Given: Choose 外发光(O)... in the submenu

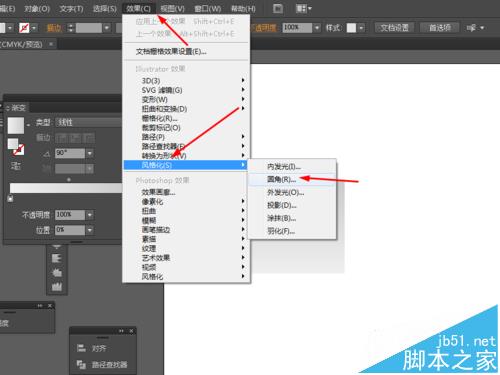Looking at the screenshot, I should [x=292, y=192].
